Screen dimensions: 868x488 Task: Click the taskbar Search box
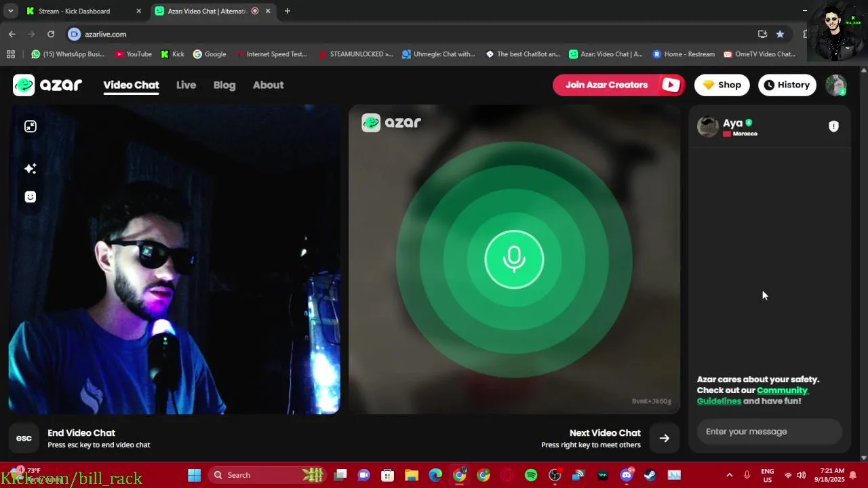click(268, 475)
